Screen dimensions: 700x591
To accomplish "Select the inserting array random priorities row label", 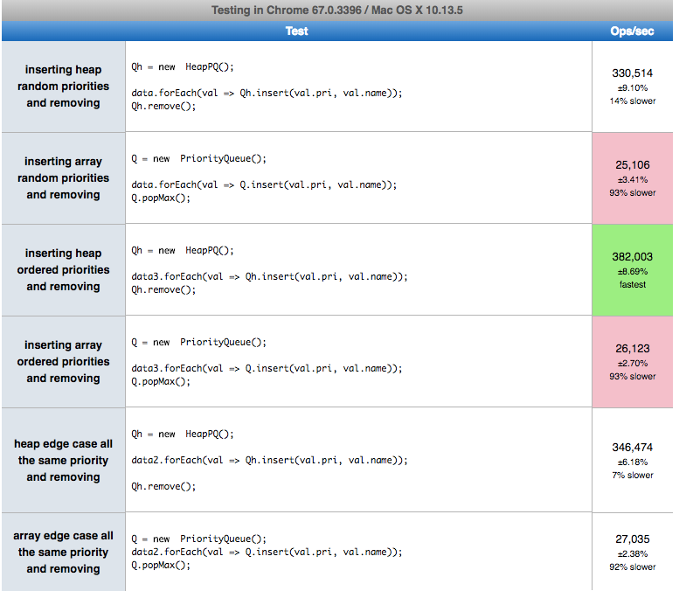I will point(63,178).
